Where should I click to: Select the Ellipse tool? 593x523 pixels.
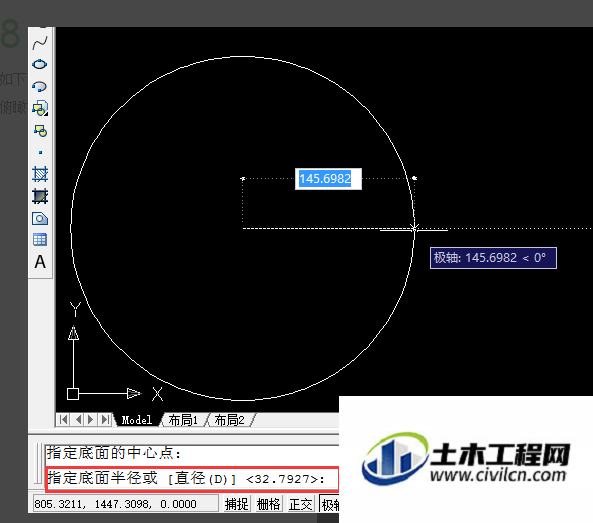point(40,65)
